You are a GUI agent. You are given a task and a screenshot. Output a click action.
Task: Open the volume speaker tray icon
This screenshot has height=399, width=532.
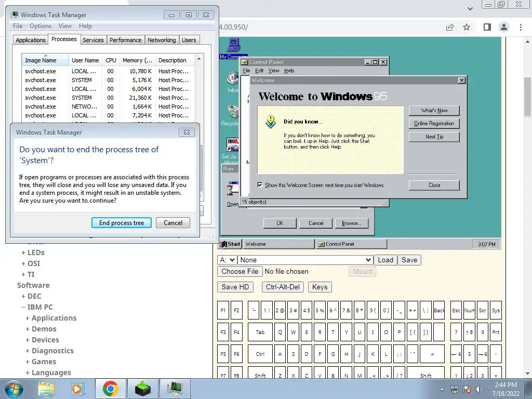(x=479, y=390)
